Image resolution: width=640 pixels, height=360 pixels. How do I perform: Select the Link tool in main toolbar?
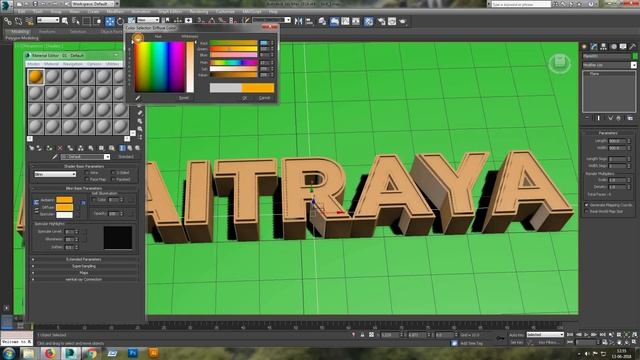point(8,21)
